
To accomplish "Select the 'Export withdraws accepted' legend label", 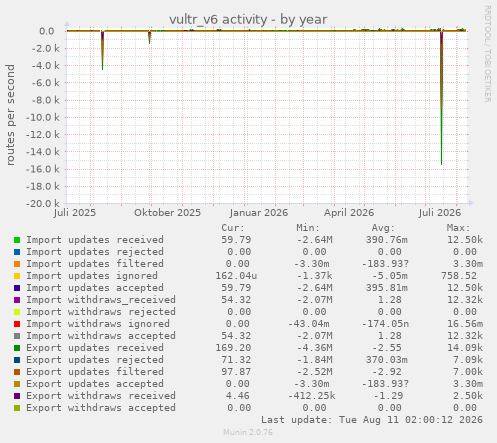I will [101, 408].
